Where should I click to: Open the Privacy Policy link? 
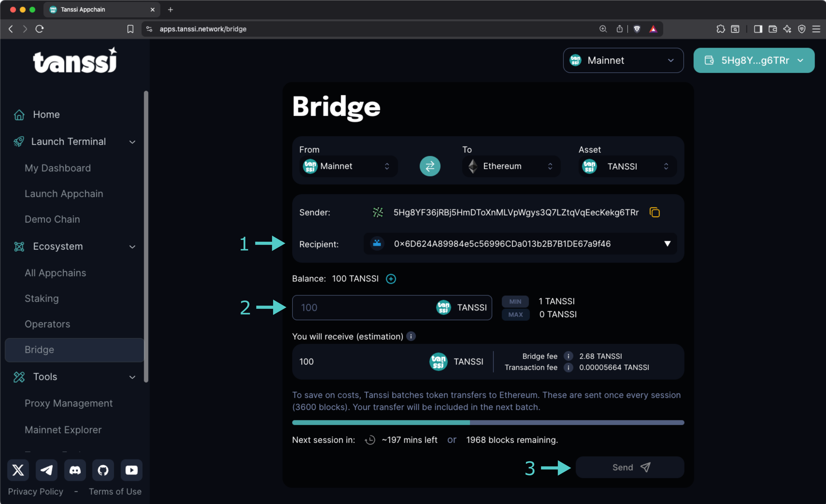[36, 491]
